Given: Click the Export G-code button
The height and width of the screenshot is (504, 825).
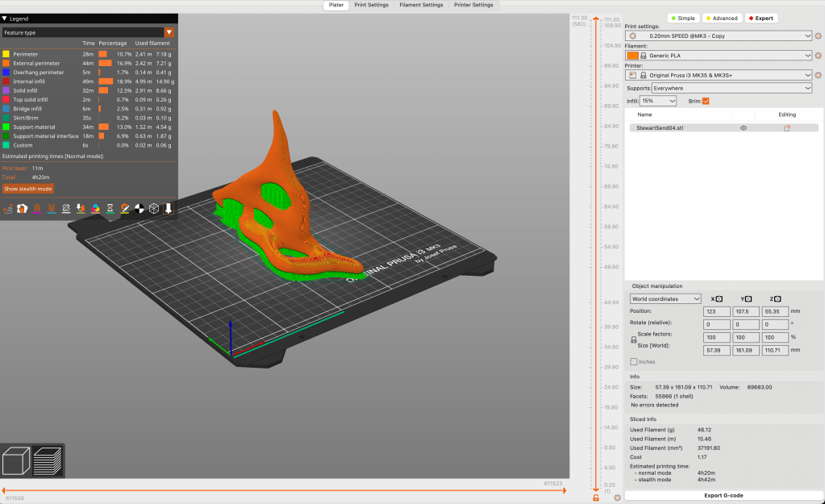Looking at the screenshot, I should [723, 495].
